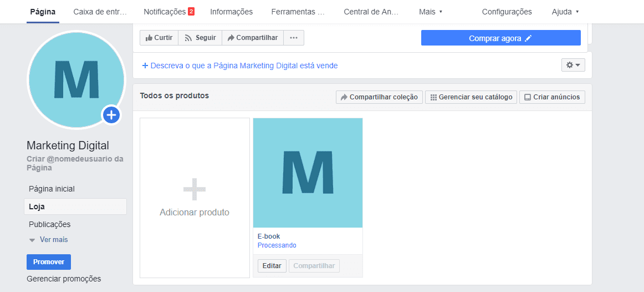Open the Ferramentas tab
644x292 pixels.
pyautogui.click(x=298, y=12)
